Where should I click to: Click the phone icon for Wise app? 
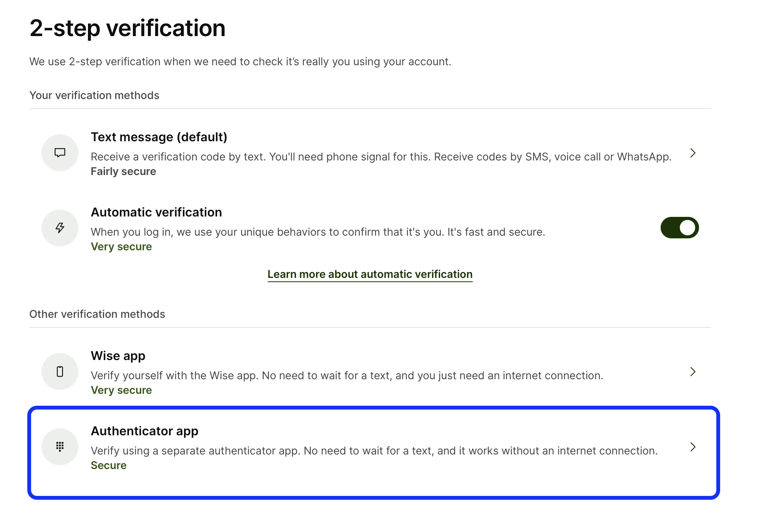pyautogui.click(x=60, y=372)
